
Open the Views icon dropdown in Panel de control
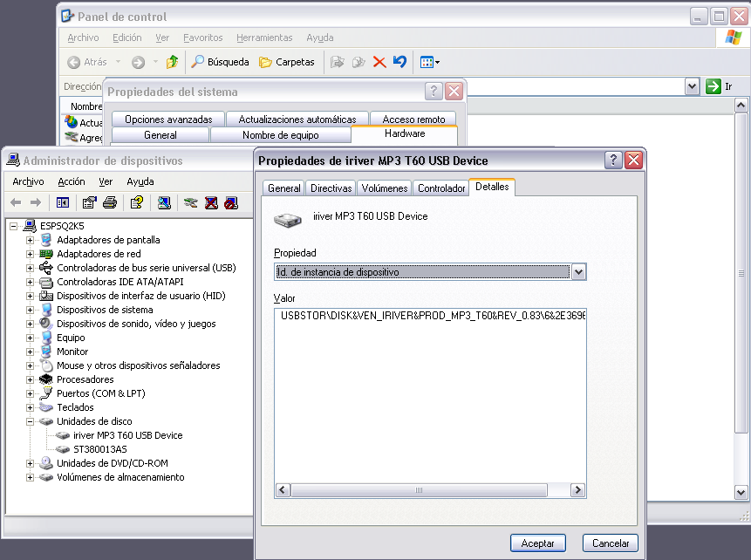point(430,62)
